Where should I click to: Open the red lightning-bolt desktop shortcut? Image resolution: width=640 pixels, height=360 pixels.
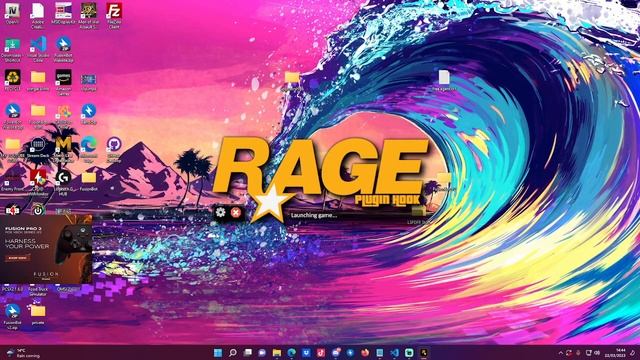(38, 182)
